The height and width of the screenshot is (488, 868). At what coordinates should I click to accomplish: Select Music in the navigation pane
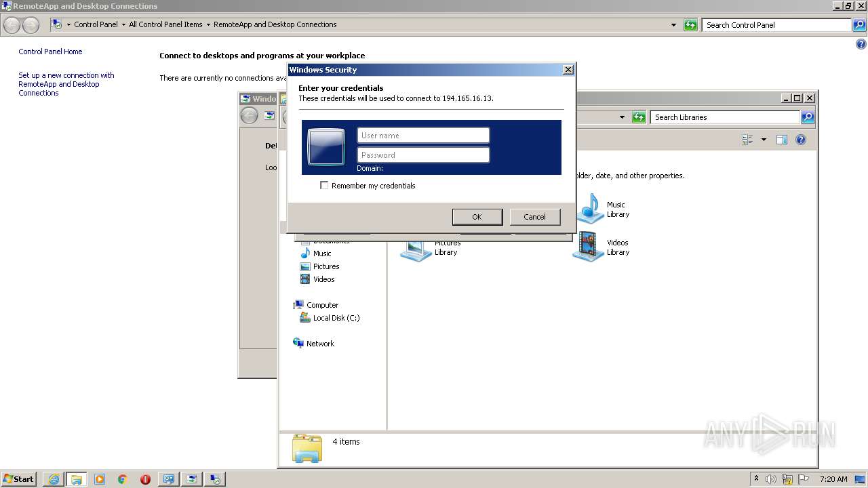[x=316, y=253]
